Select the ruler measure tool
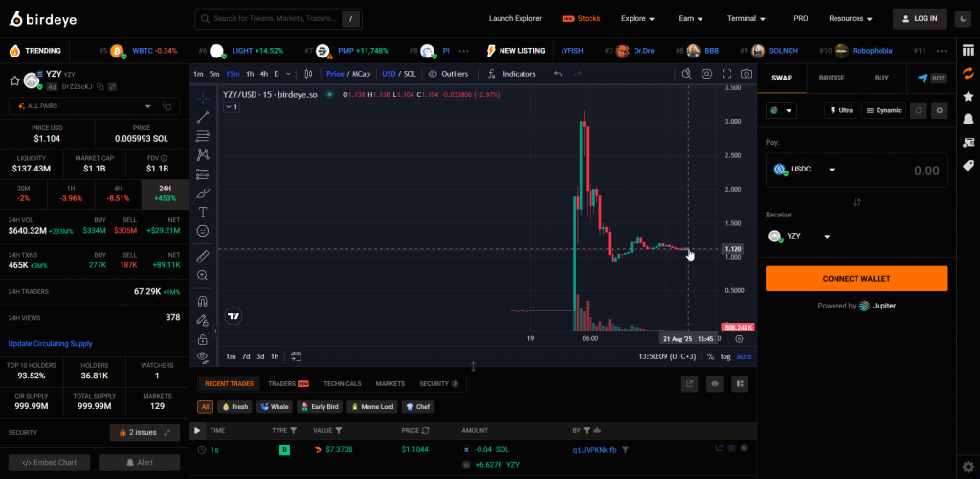The width and height of the screenshot is (980, 479). pos(203,256)
